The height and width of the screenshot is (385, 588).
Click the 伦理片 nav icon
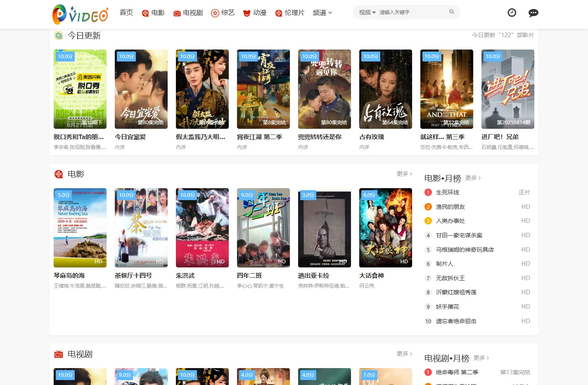279,13
